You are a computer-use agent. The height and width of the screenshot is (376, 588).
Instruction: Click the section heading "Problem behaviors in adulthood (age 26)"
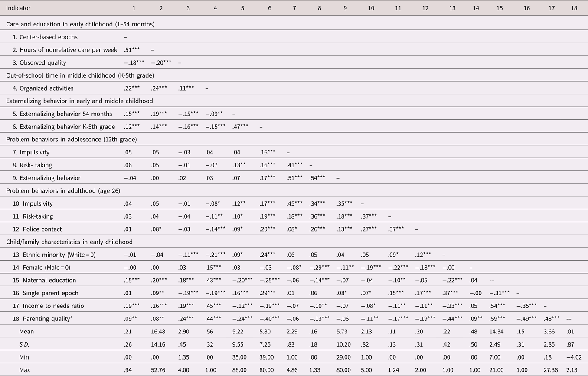[x=62, y=191]
